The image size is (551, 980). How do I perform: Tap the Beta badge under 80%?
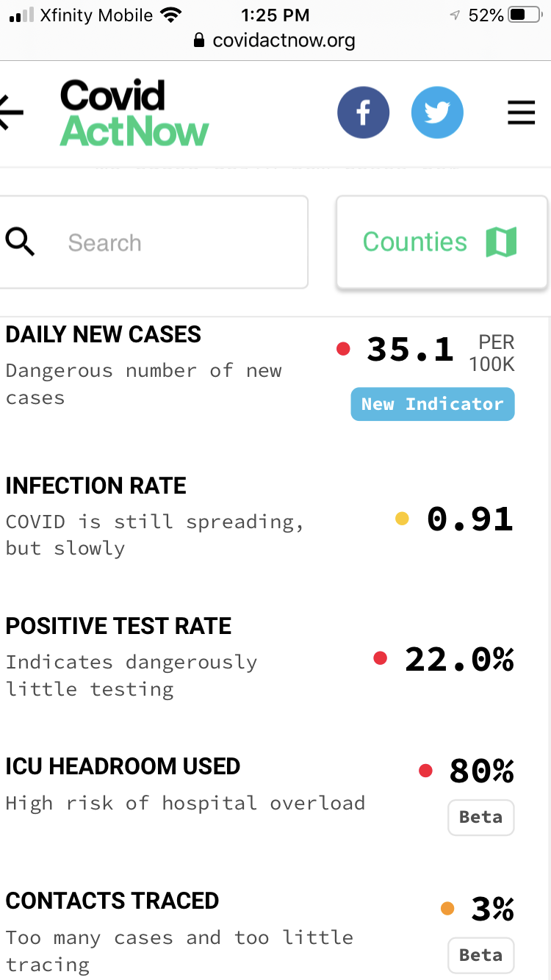click(480, 817)
